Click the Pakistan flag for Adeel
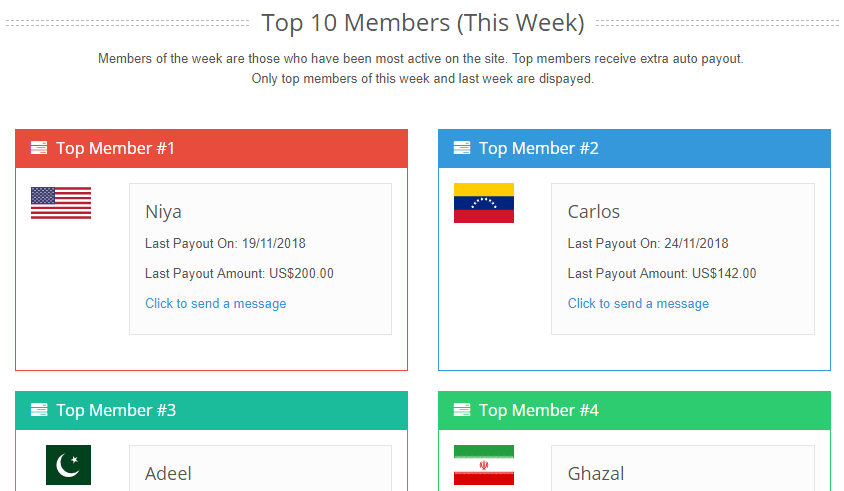844x491 pixels. point(68,465)
